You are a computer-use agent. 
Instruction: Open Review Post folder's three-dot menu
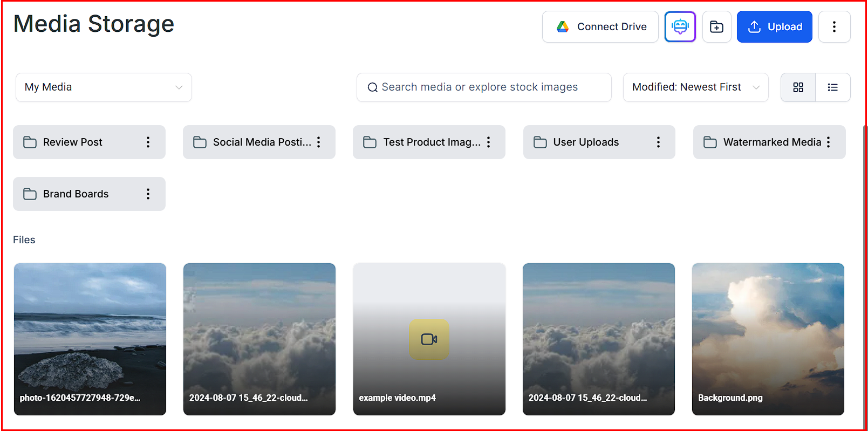(148, 142)
